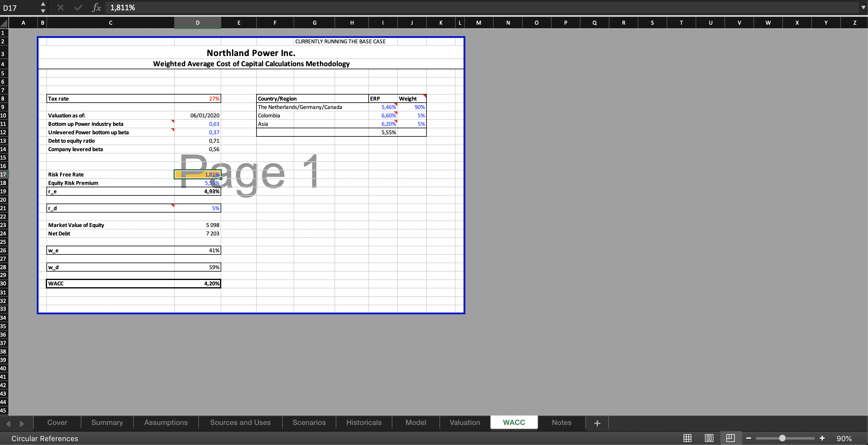
Task: Click the 90% zoom level
Action: click(x=844, y=438)
